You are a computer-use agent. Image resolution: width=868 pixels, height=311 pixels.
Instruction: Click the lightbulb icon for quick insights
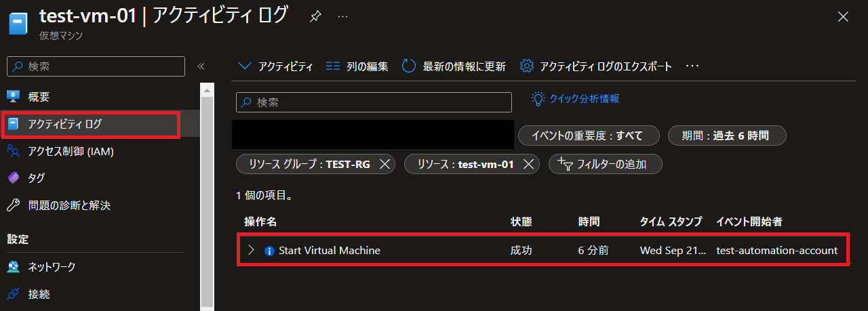538,99
